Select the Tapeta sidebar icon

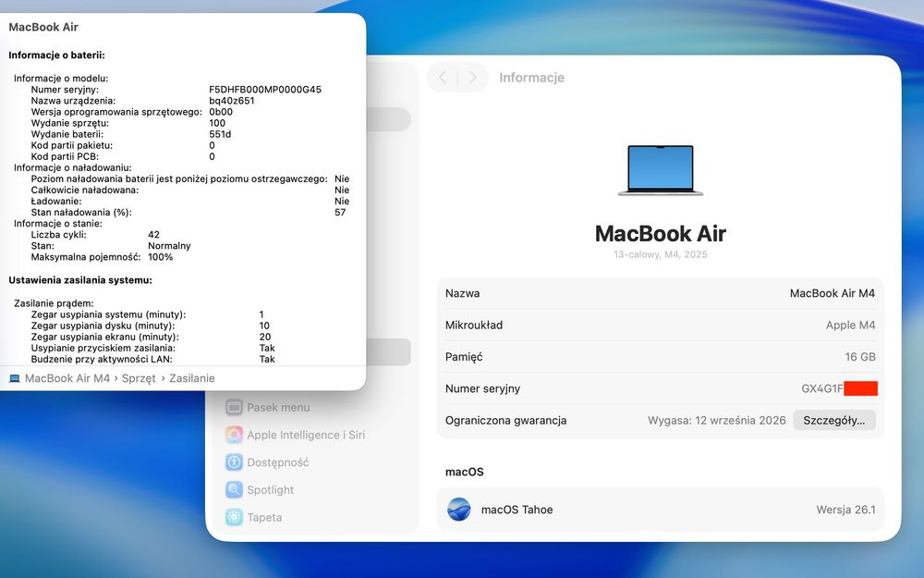pyautogui.click(x=234, y=517)
